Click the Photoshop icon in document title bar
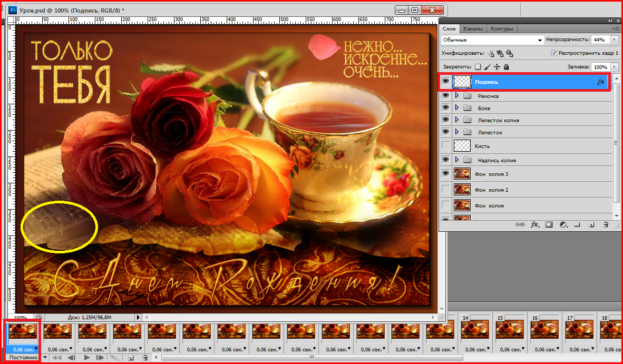 tap(12, 9)
